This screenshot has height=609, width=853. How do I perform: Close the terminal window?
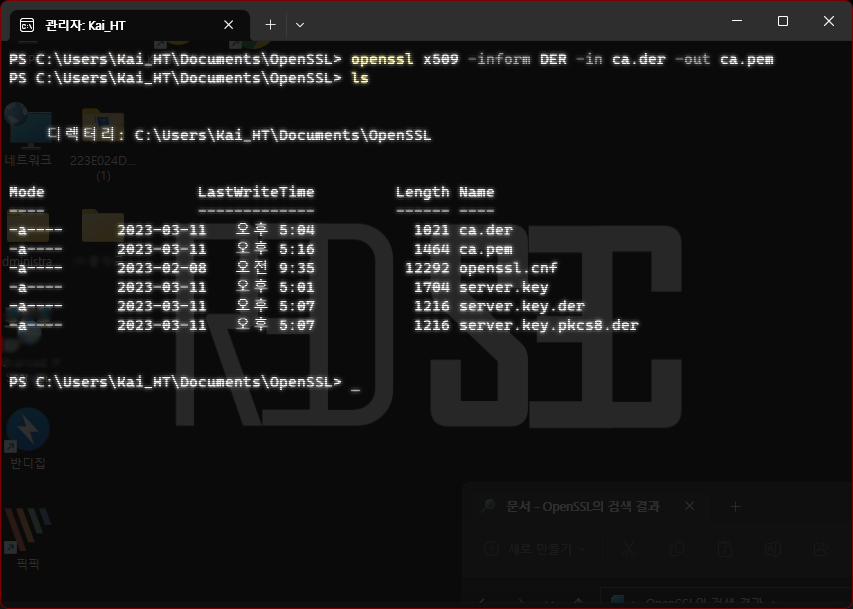click(829, 21)
